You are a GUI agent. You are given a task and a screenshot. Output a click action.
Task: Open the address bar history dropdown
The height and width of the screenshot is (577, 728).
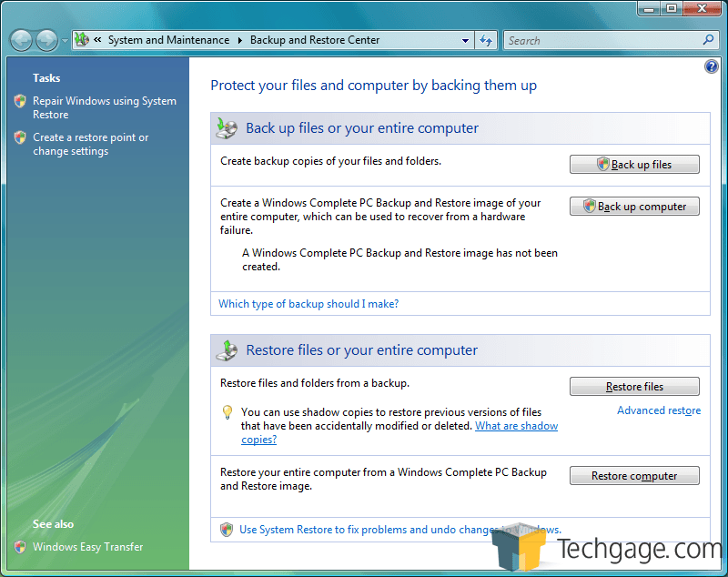click(x=465, y=40)
